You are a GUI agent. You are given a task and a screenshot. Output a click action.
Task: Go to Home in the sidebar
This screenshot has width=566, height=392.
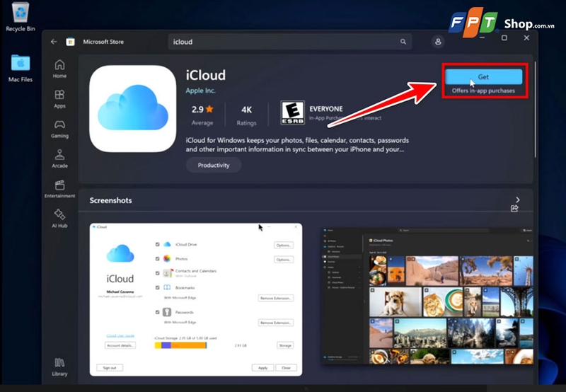coord(59,69)
